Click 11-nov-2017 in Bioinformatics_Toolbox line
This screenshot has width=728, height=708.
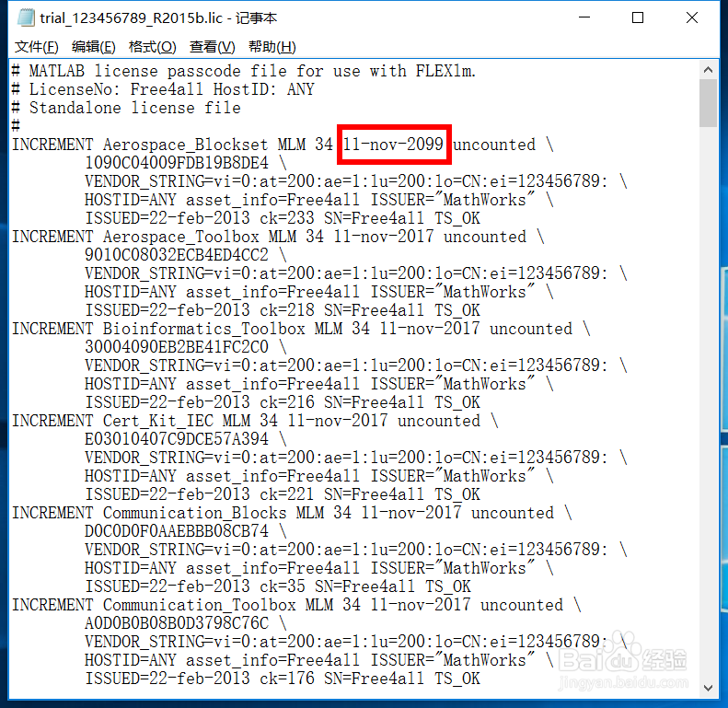430,329
